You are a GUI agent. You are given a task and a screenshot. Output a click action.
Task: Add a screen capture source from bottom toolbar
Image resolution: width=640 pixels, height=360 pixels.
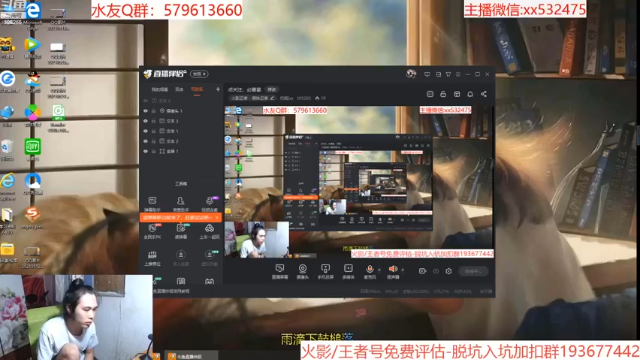point(280,271)
